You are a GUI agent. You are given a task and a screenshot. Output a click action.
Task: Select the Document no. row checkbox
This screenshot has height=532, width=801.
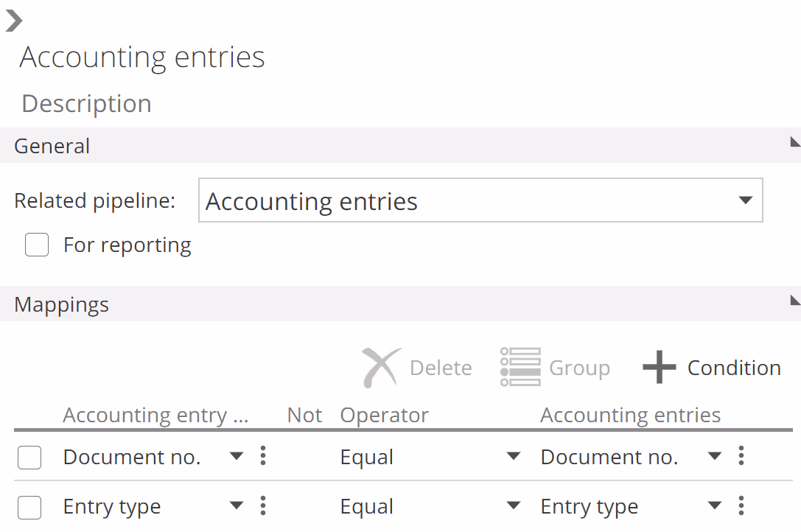pyautogui.click(x=29, y=458)
